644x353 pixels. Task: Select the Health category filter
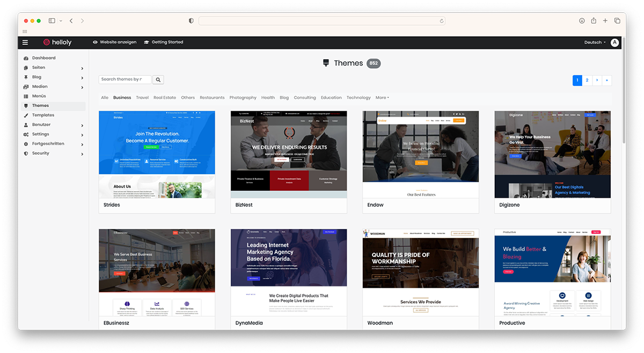[268, 98]
